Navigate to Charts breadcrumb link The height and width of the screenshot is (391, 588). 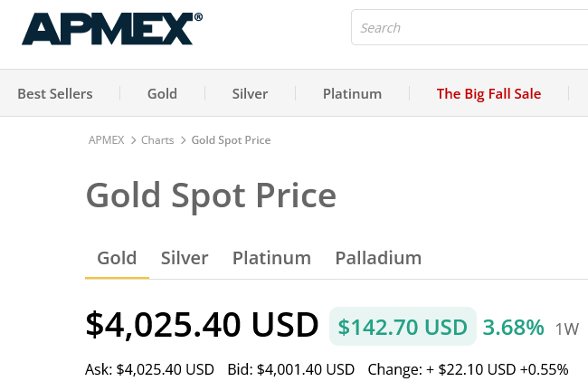[x=157, y=140]
